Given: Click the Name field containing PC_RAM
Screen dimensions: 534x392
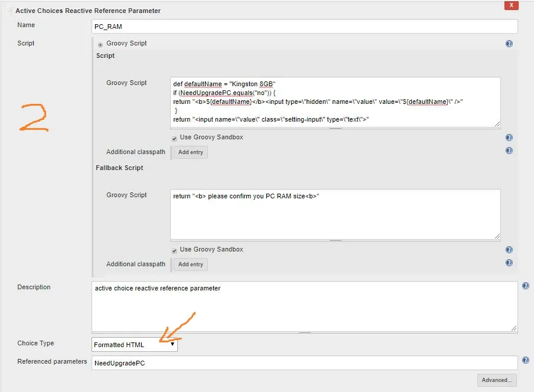Looking at the screenshot, I should pos(304,27).
